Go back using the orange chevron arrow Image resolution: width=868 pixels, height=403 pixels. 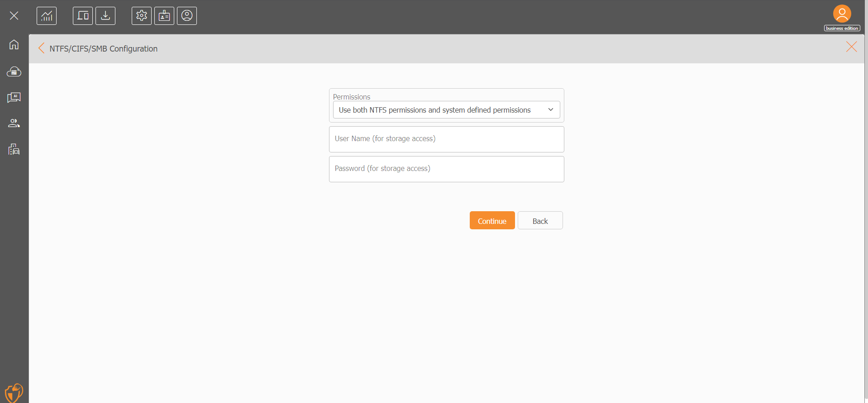[41, 48]
